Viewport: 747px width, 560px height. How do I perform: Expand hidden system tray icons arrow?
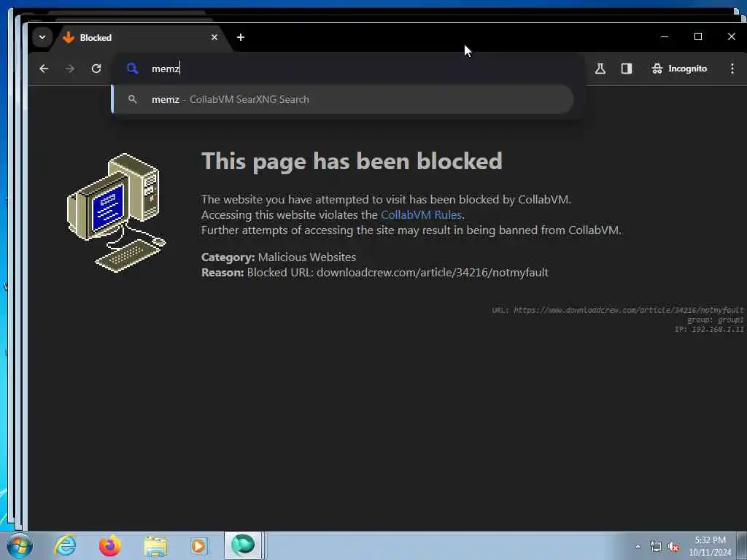[638, 546]
